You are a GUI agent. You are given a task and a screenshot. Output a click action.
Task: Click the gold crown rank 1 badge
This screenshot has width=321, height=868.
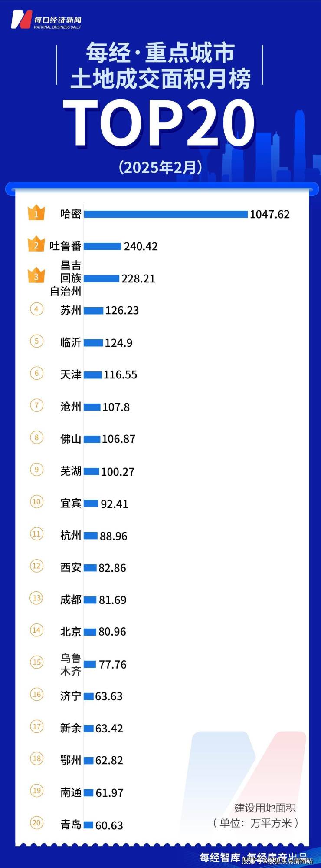pos(36,213)
